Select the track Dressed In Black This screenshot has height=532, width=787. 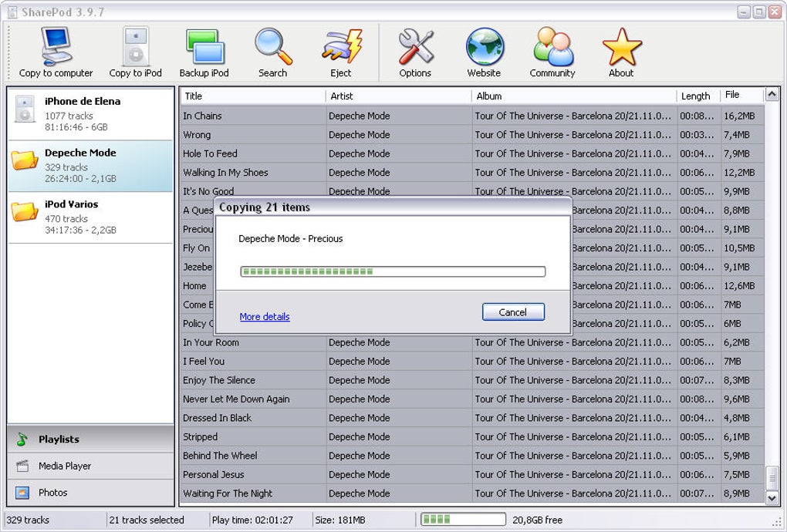471,418
